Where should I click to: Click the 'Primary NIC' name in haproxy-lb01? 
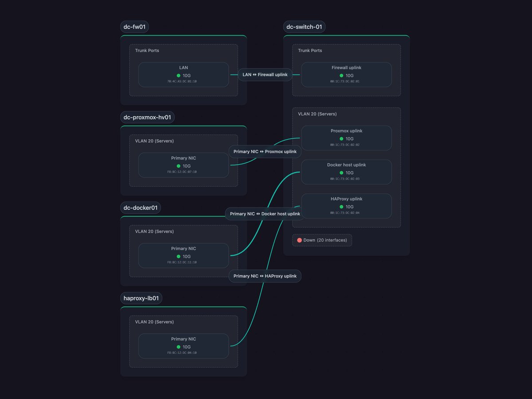184,339
